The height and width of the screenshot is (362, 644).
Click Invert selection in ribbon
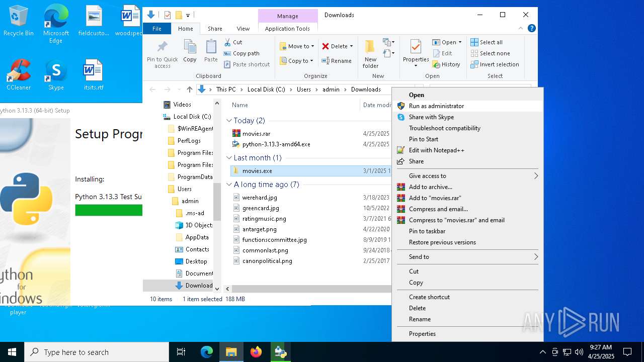pos(495,64)
